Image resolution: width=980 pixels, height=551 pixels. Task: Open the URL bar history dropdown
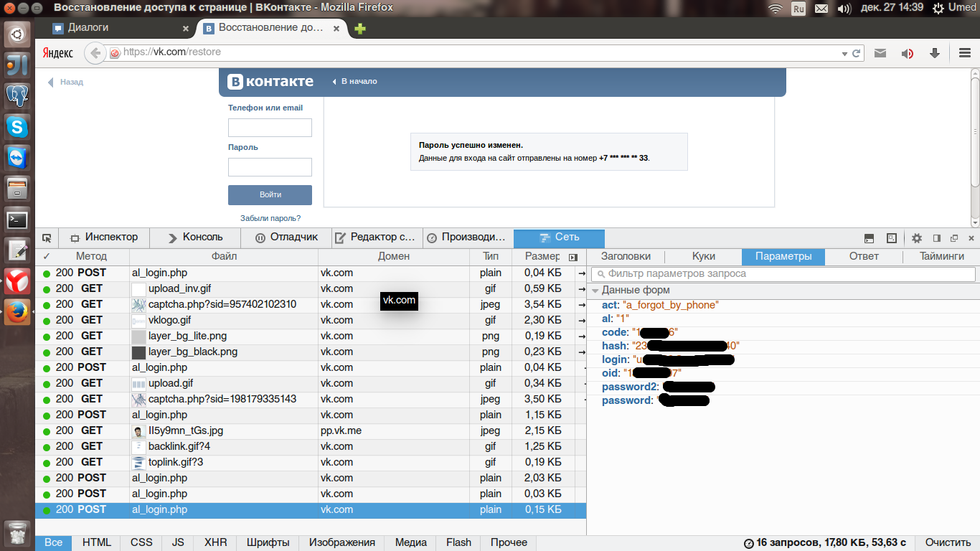tap(844, 54)
